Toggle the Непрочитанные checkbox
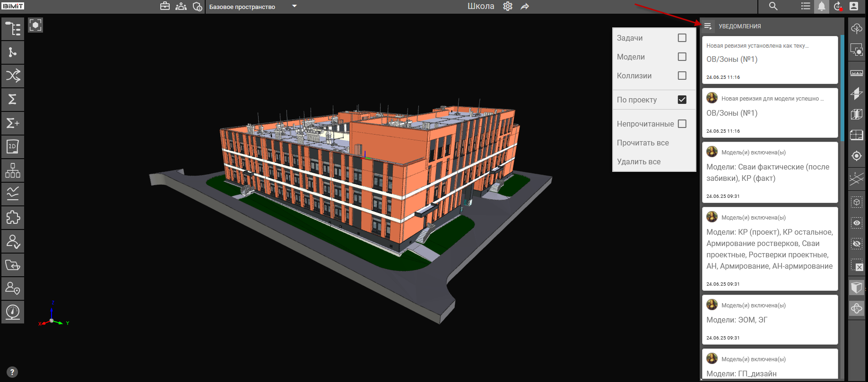The height and width of the screenshot is (382, 868). click(x=682, y=124)
